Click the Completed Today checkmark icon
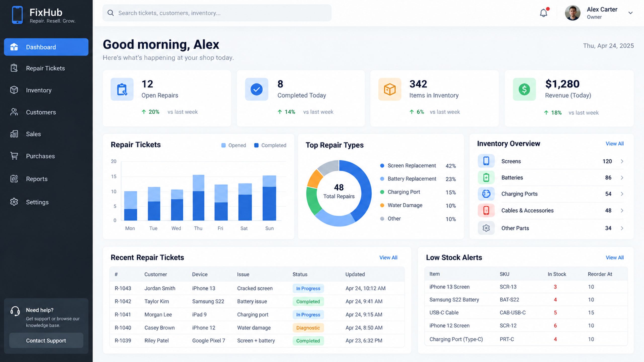The image size is (644, 362). tap(257, 89)
